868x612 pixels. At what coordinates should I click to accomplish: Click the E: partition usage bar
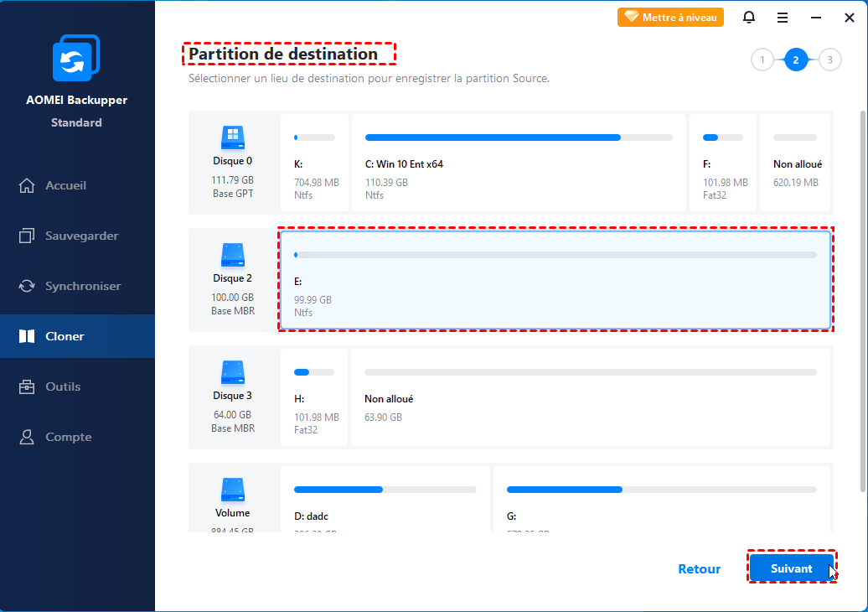click(555, 255)
